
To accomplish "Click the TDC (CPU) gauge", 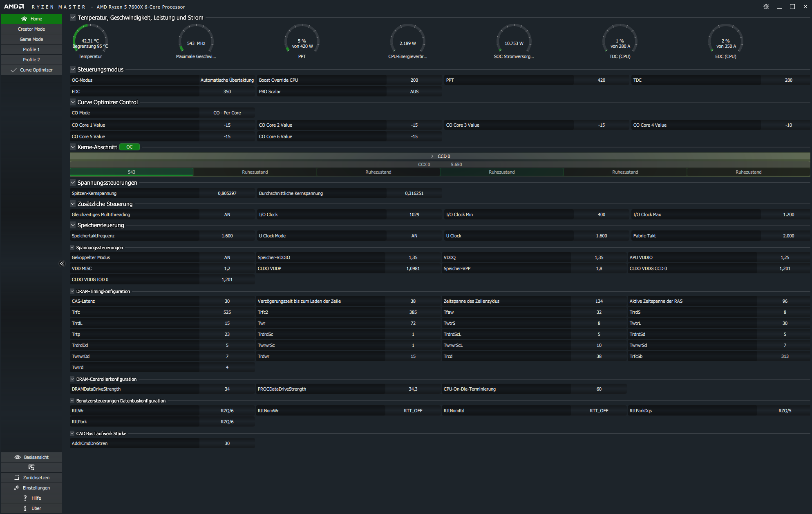I will pyautogui.click(x=620, y=41).
